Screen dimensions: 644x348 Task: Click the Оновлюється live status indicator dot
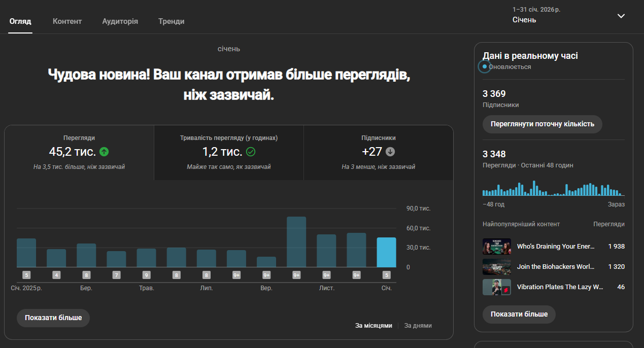click(x=485, y=66)
